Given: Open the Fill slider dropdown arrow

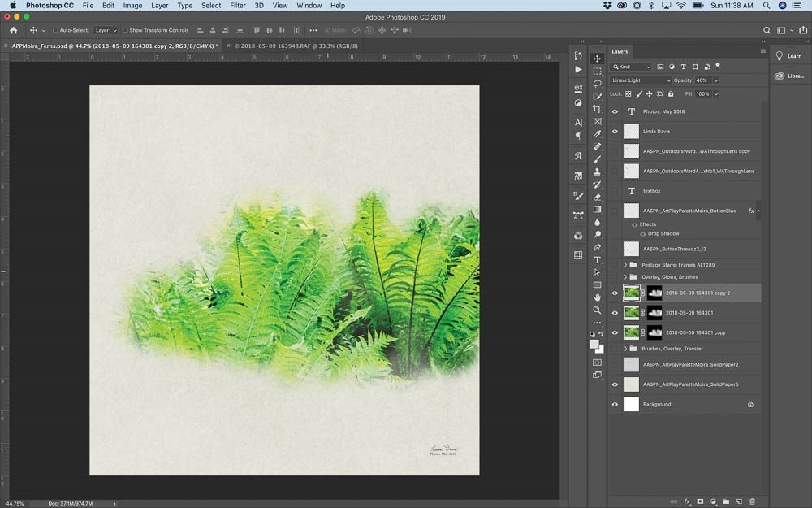Looking at the screenshot, I should coord(715,93).
